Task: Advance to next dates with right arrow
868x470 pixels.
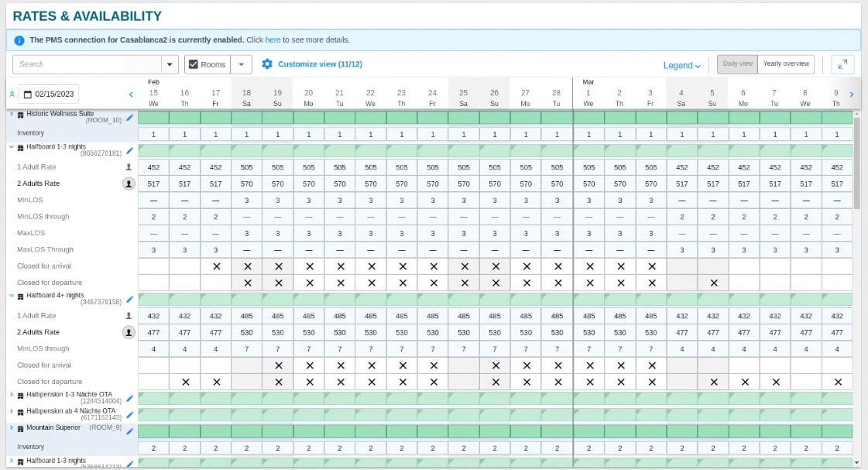Action: point(852,94)
